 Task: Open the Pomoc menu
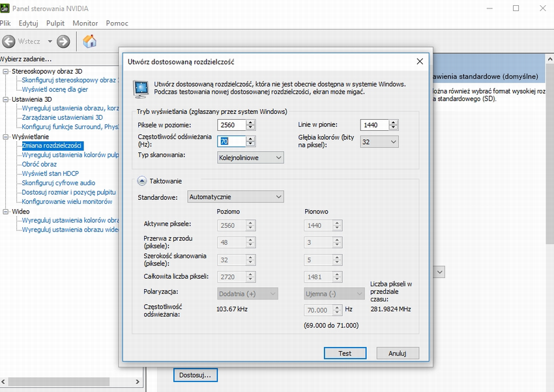coord(117,23)
